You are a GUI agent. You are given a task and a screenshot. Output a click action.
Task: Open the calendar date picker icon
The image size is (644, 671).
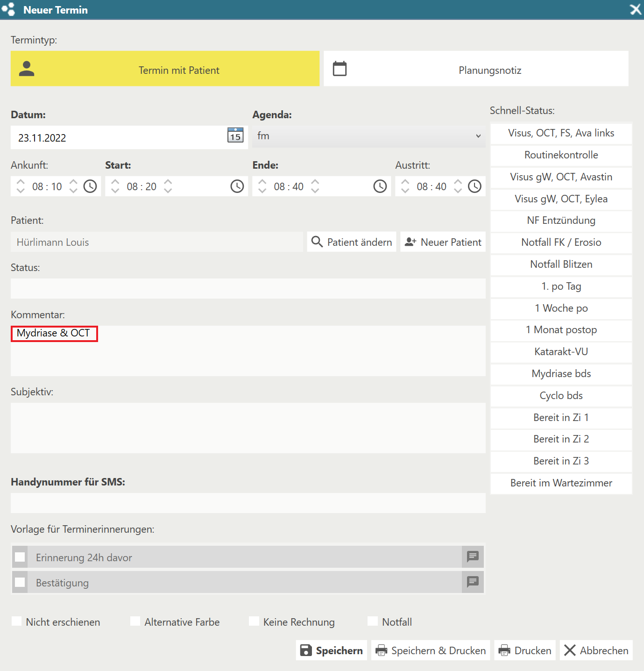(235, 135)
